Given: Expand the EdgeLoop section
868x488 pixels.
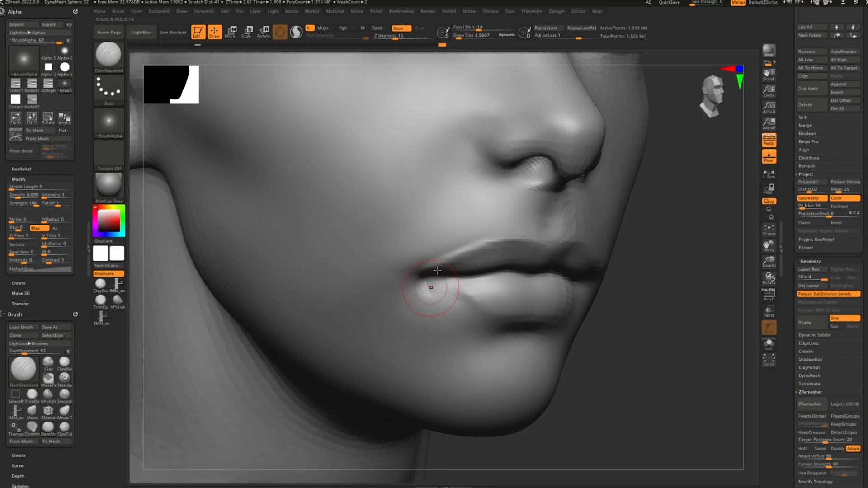Looking at the screenshot, I should point(808,343).
